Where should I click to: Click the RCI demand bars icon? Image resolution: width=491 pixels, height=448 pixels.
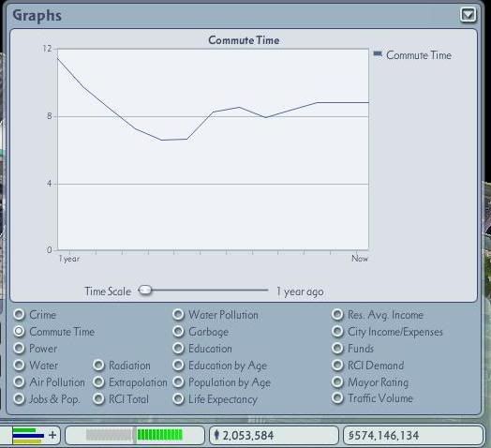[x=28, y=436]
